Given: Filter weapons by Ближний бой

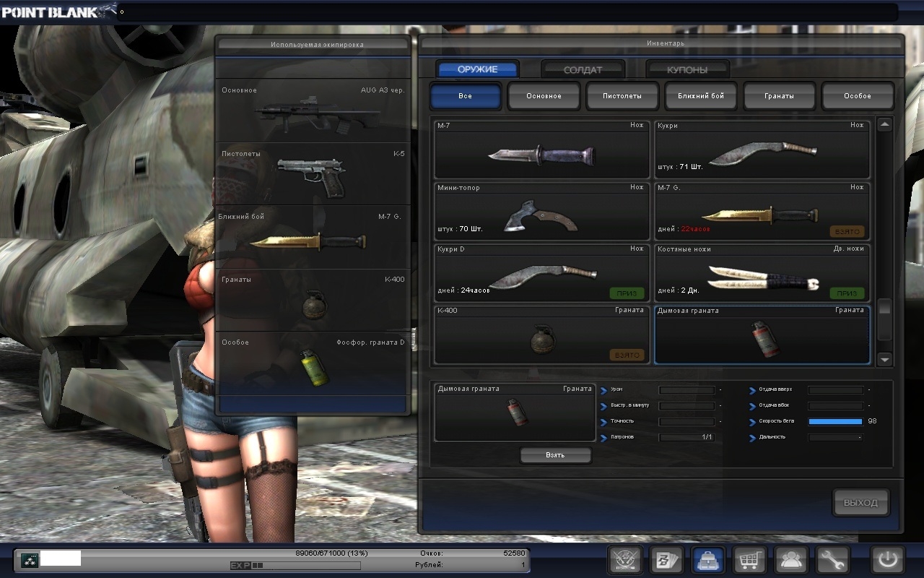Looking at the screenshot, I should pyautogui.click(x=701, y=96).
